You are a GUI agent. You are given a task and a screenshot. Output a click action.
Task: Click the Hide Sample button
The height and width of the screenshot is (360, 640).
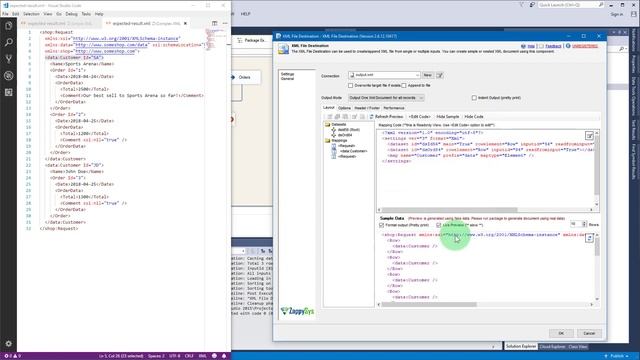pyautogui.click(x=448, y=117)
